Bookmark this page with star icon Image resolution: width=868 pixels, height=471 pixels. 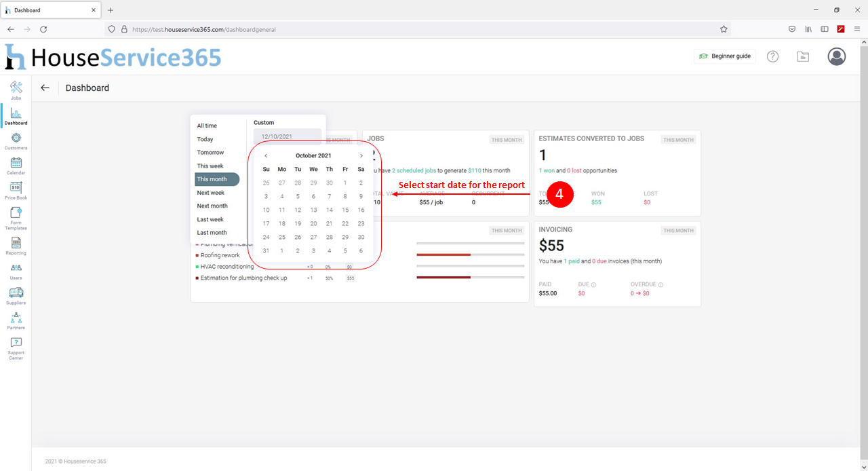pyautogui.click(x=724, y=29)
